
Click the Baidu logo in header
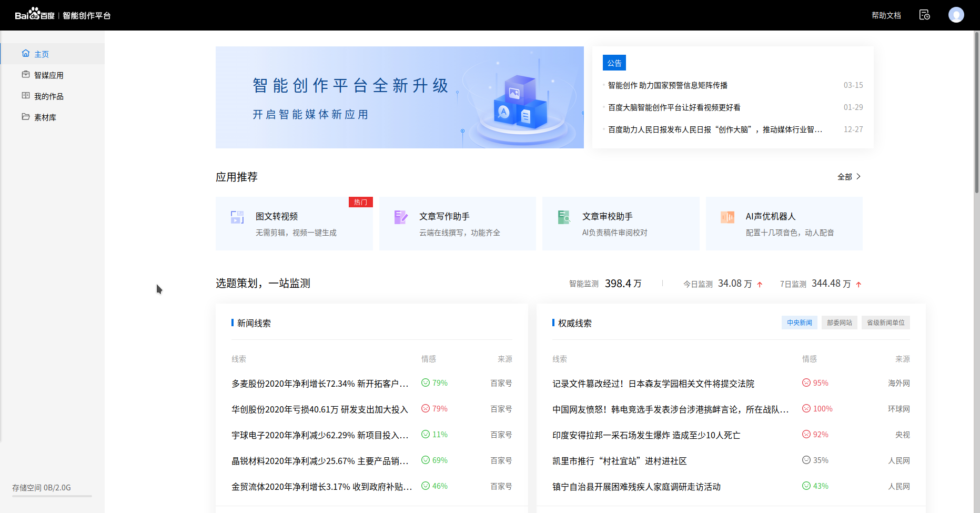(x=35, y=15)
